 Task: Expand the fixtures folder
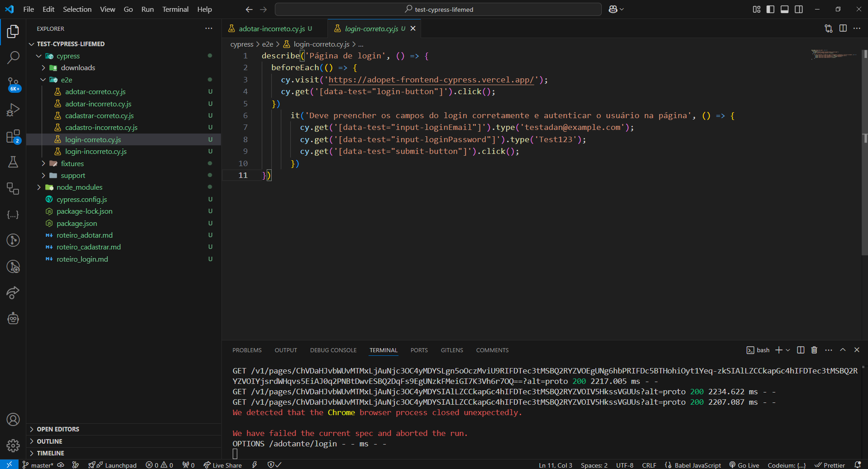coord(43,163)
